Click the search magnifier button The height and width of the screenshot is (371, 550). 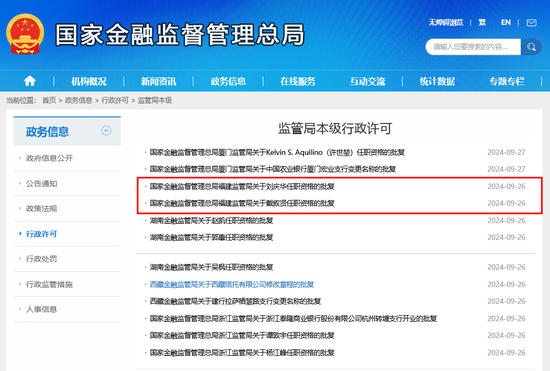(531, 47)
